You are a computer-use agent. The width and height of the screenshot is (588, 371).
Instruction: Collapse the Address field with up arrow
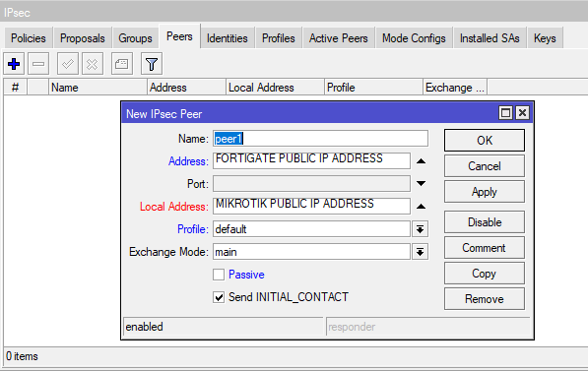pyautogui.click(x=422, y=161)
